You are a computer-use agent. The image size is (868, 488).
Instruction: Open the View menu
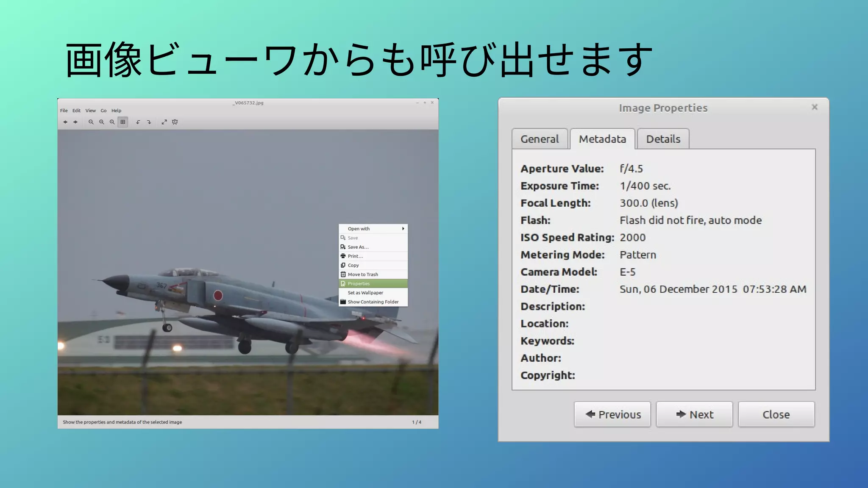click(90, 111)
